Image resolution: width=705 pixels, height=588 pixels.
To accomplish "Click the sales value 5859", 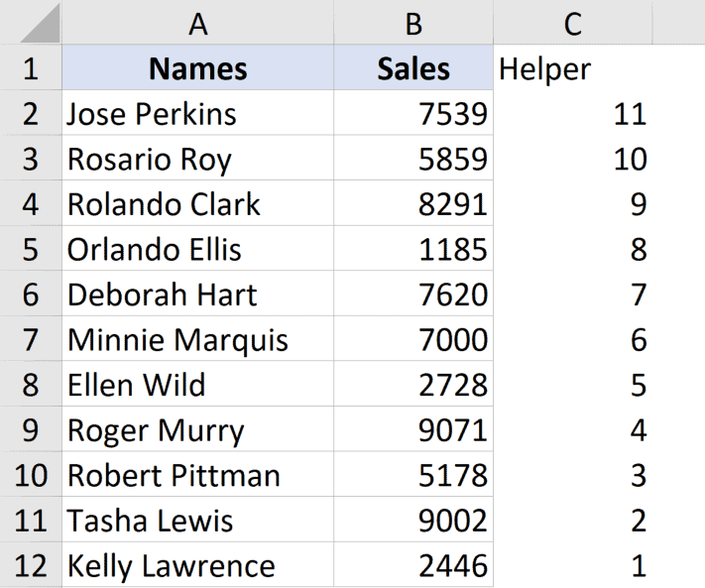I will tap(413, 160).
